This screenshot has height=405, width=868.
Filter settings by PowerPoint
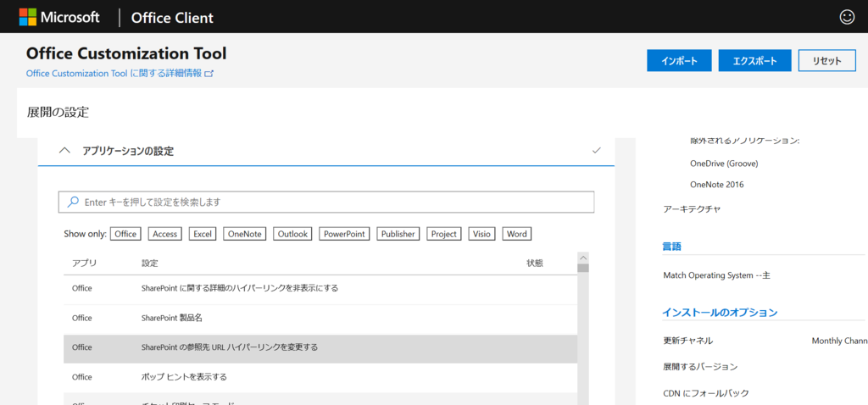(344, 234)
